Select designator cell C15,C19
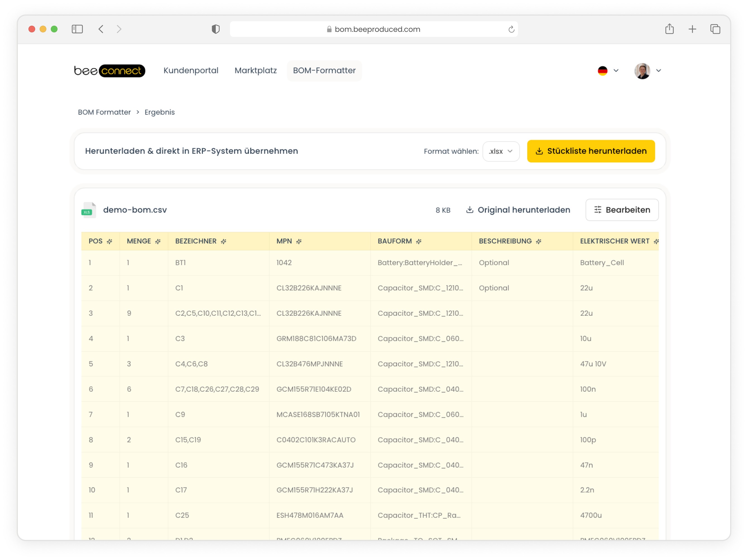This screenshot has width=748, height=560. (219, 440)
